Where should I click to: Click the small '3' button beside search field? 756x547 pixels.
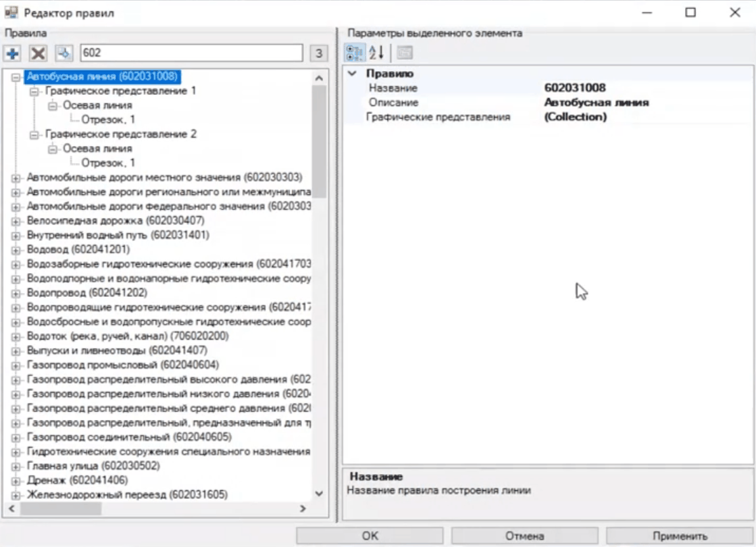tap(318, 53)
